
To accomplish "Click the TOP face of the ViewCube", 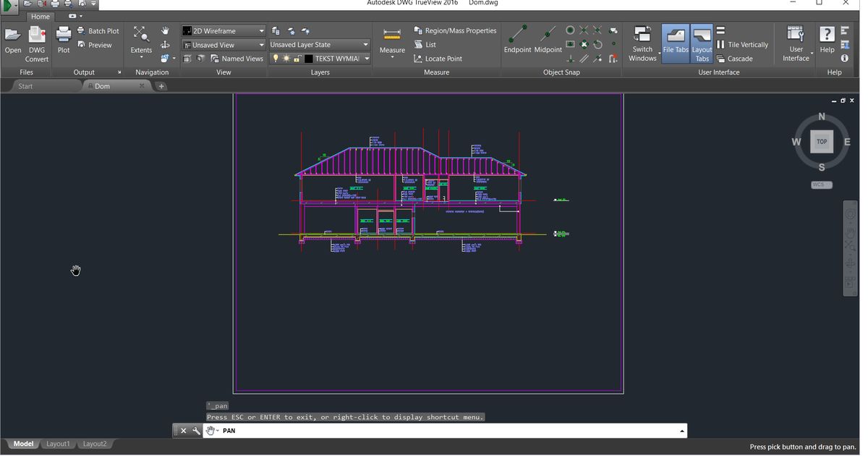I will 822,142.
